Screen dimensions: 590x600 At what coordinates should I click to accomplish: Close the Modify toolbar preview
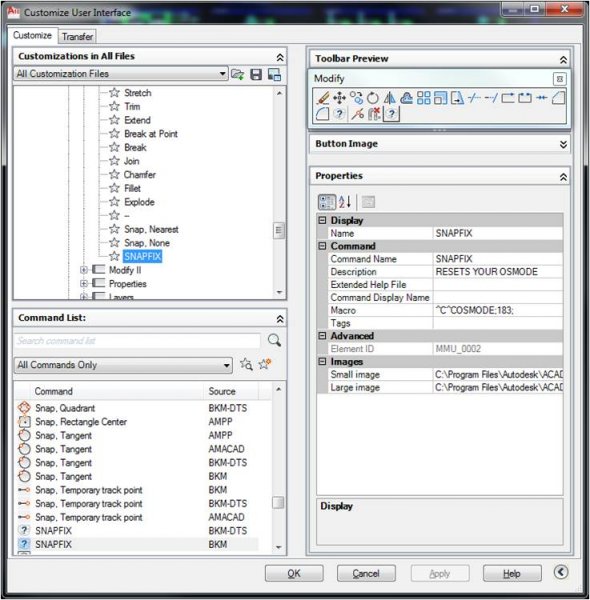tap(559, 79)
